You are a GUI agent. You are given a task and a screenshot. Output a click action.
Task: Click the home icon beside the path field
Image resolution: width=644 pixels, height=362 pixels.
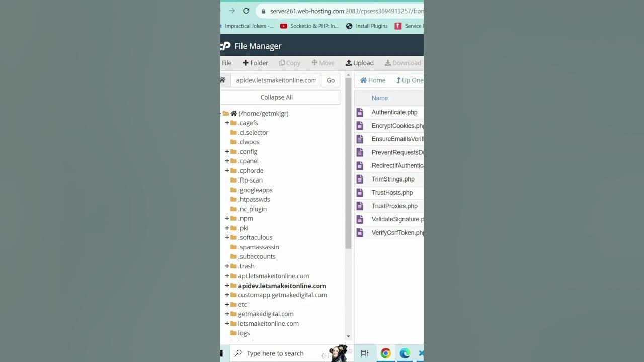click(222, 80)
